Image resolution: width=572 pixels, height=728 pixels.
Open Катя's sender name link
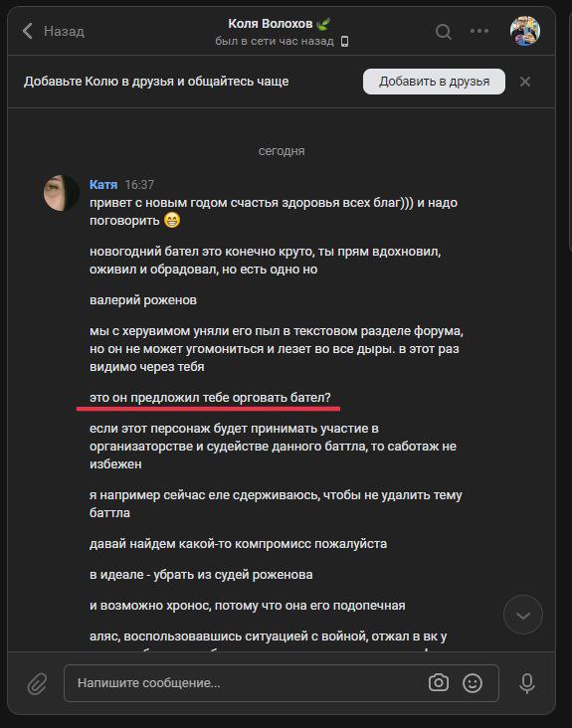point(103,184)
